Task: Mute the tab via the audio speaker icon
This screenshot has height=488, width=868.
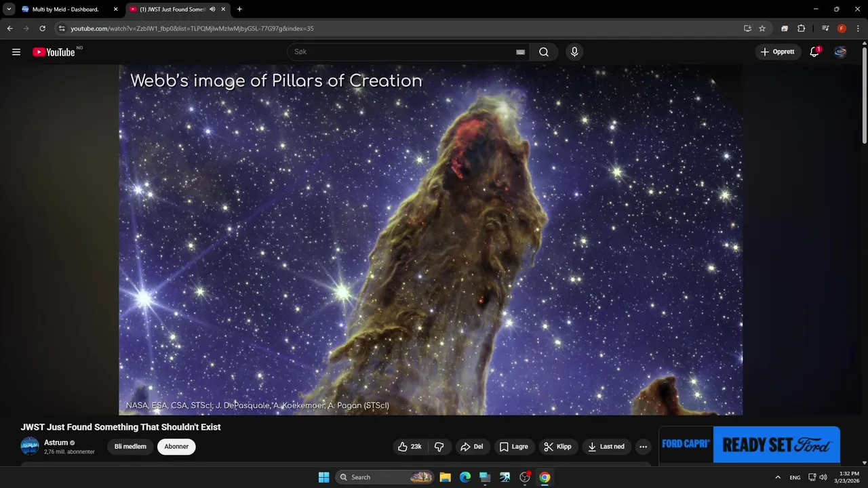Action: pos(212,9)
